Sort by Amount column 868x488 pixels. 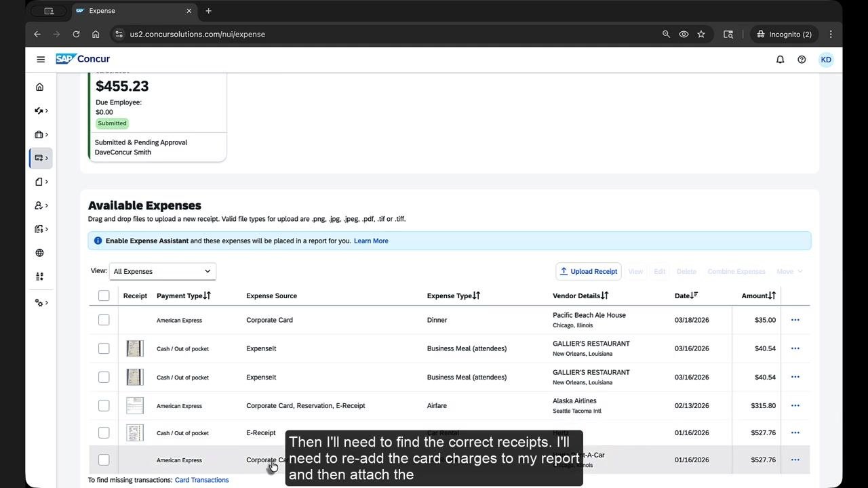pyautogui.click(x=759, y=296)
